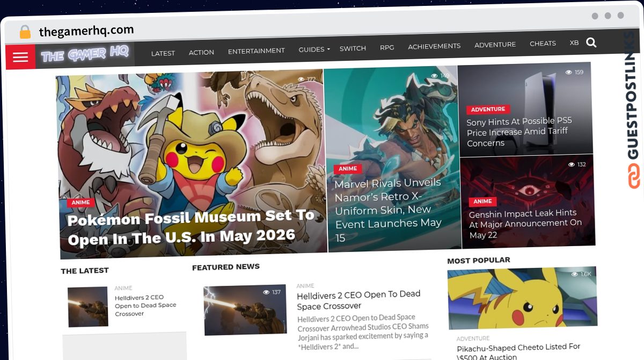644x360 pixels.
Task: Open the Latest menu item
Action: pos(163,53)
